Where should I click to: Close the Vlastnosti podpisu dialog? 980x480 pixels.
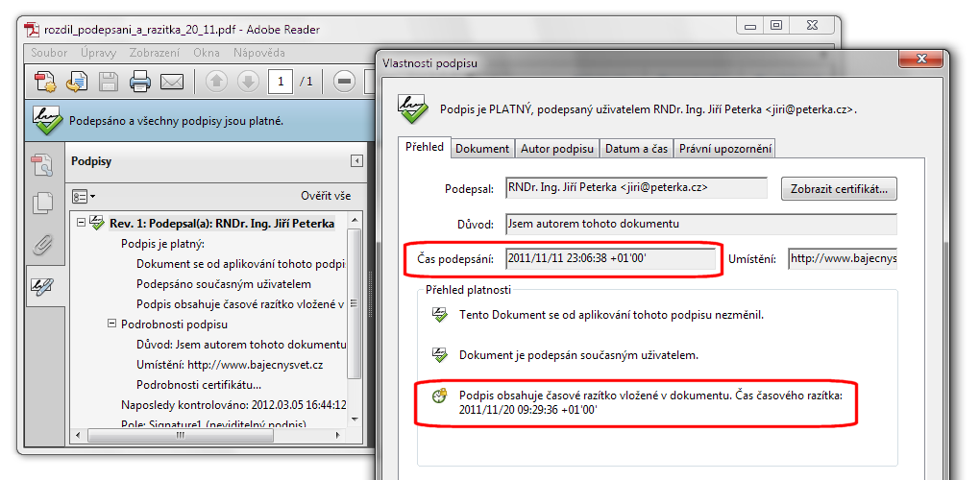[x=920, y=59]
